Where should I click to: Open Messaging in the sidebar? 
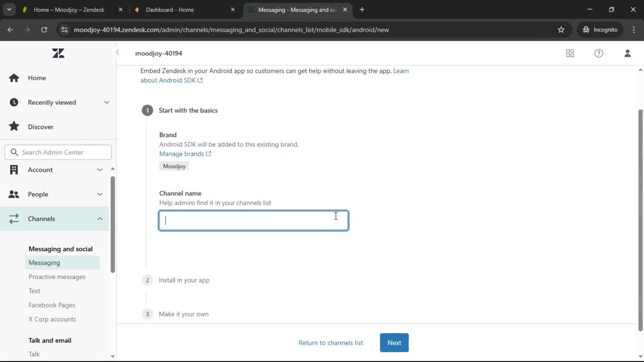pos(62,262)
